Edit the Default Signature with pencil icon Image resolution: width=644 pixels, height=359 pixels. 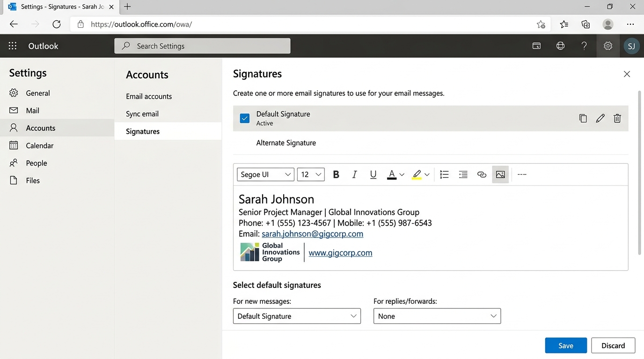pos(600,118)
